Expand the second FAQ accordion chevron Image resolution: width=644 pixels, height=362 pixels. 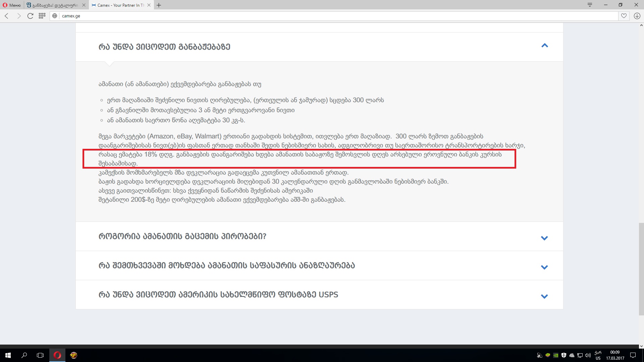pos(544,238)
